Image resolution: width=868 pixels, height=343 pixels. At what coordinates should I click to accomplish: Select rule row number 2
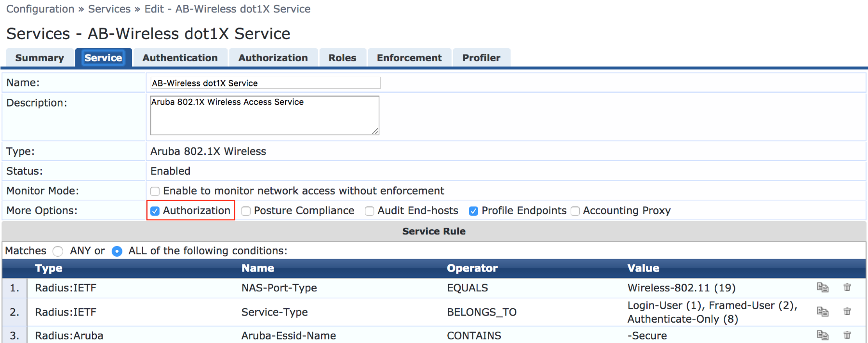[14, 312]
